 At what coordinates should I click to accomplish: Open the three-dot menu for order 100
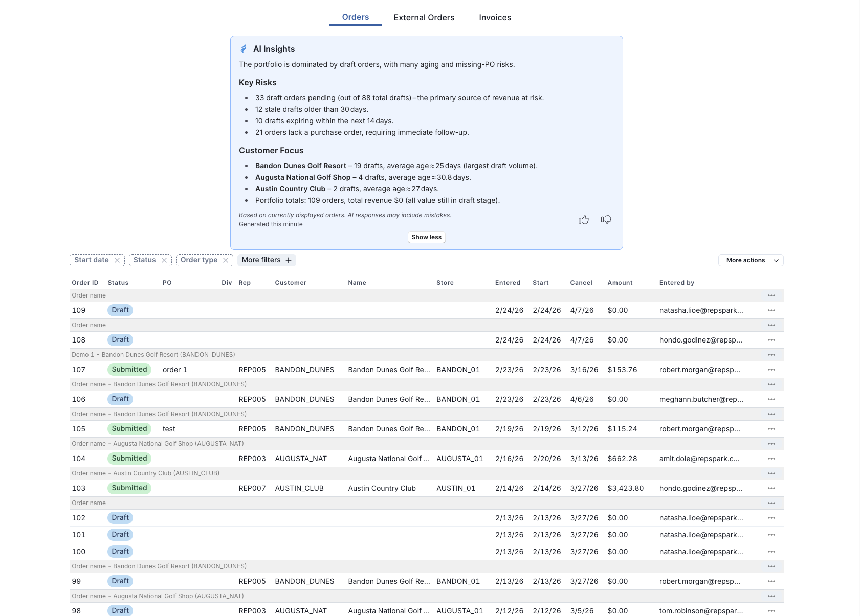771,552
